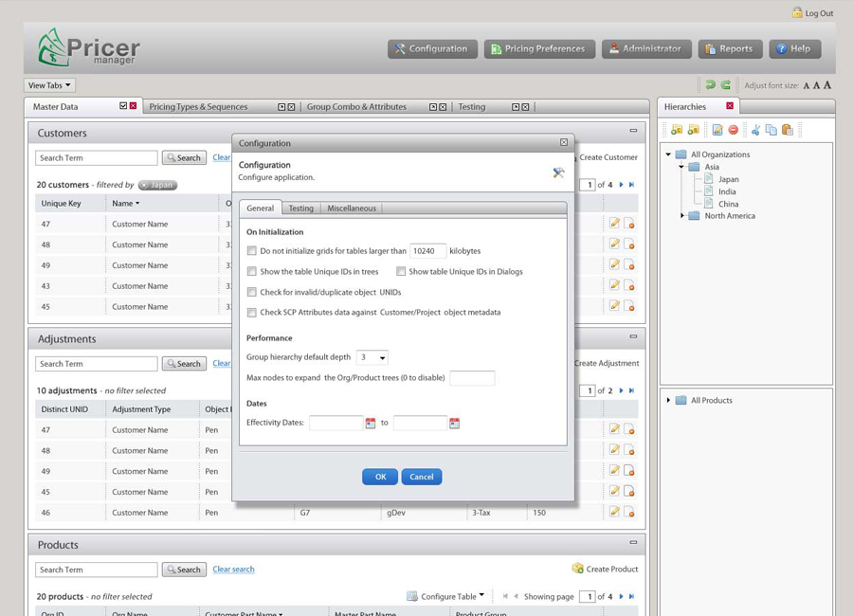Viewport: 853px width, 616px height.
Task: Click the scissors cut icon in Hierarchies
Action: [755, 130]
